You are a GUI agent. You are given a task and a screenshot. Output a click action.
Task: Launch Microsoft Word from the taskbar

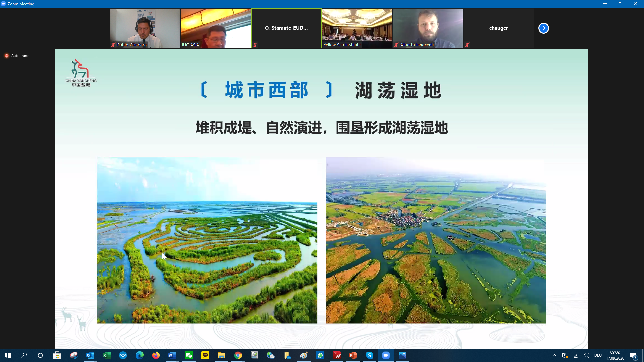tap(172, 355)
